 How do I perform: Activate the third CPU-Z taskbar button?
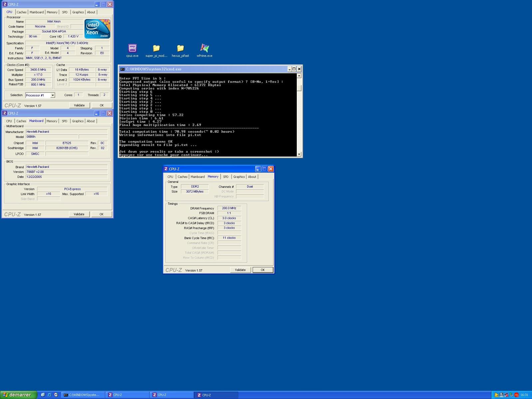[216, 395]
